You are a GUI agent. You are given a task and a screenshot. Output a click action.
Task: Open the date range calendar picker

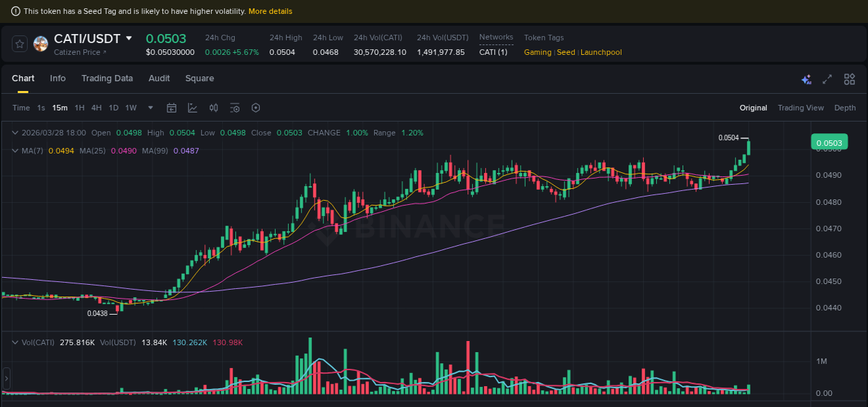pos(172,108)
